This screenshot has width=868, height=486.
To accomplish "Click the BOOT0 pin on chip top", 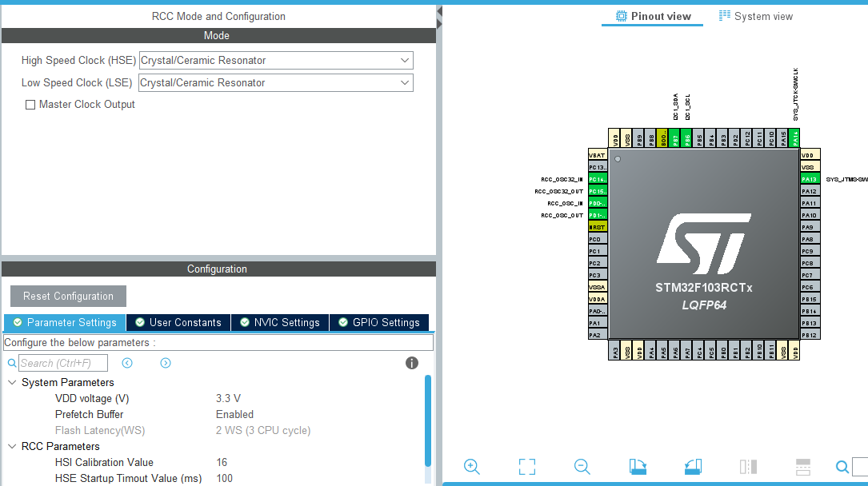I will click(662, 138).
